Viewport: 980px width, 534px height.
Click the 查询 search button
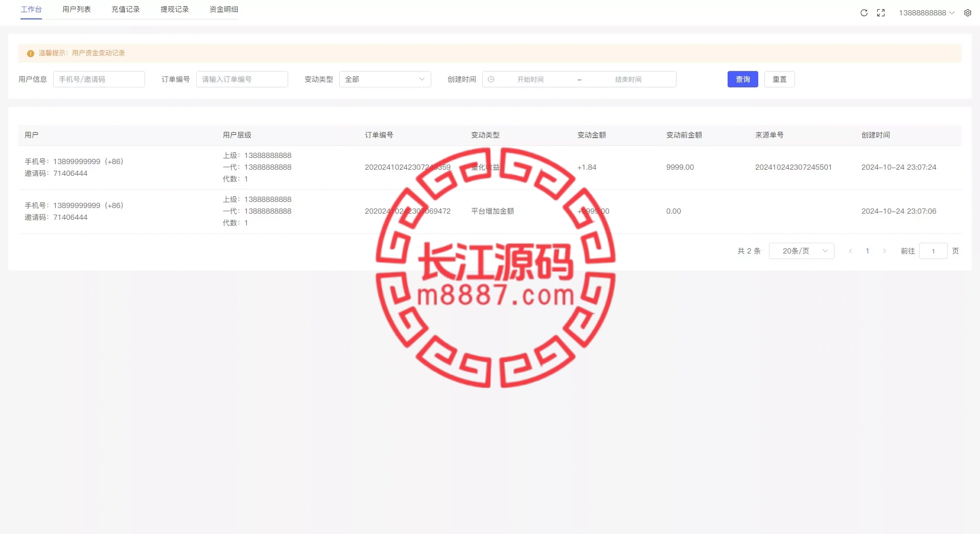(x=743, y=79)
